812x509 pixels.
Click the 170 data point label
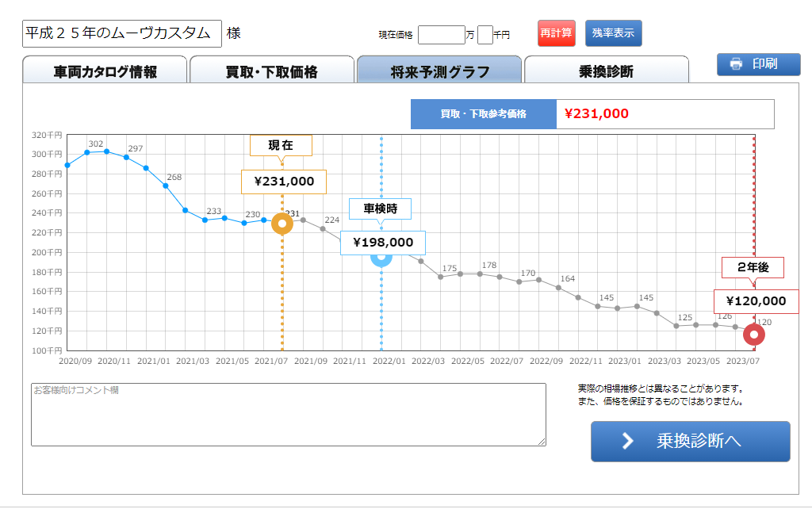click(x=528, y=273)
